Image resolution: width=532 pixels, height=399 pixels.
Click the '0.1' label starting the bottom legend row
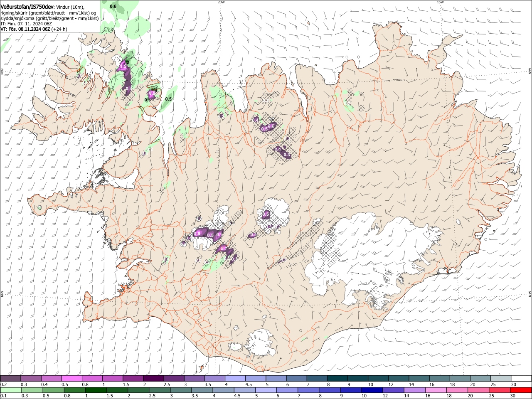tap(3, 396)
